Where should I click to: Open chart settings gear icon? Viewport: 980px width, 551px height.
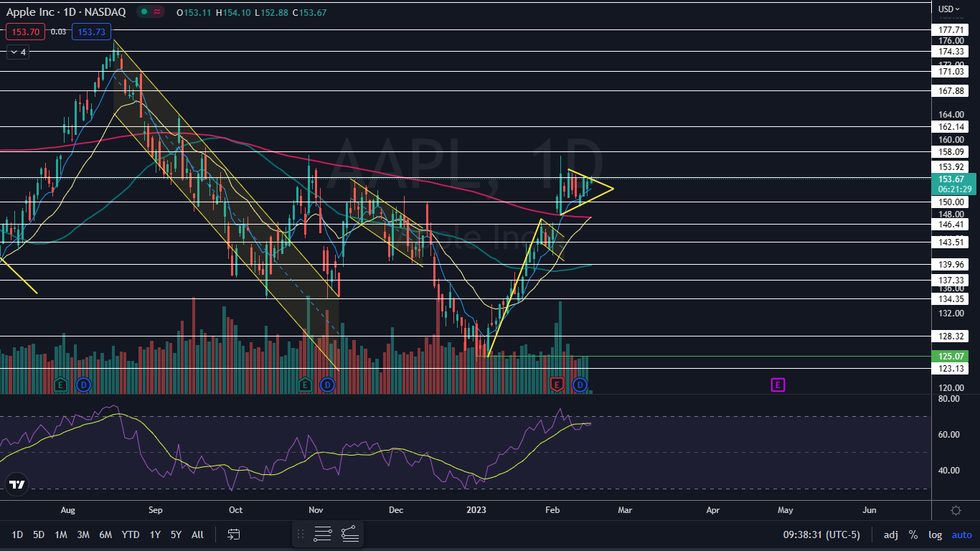click(x=956, y=510)
